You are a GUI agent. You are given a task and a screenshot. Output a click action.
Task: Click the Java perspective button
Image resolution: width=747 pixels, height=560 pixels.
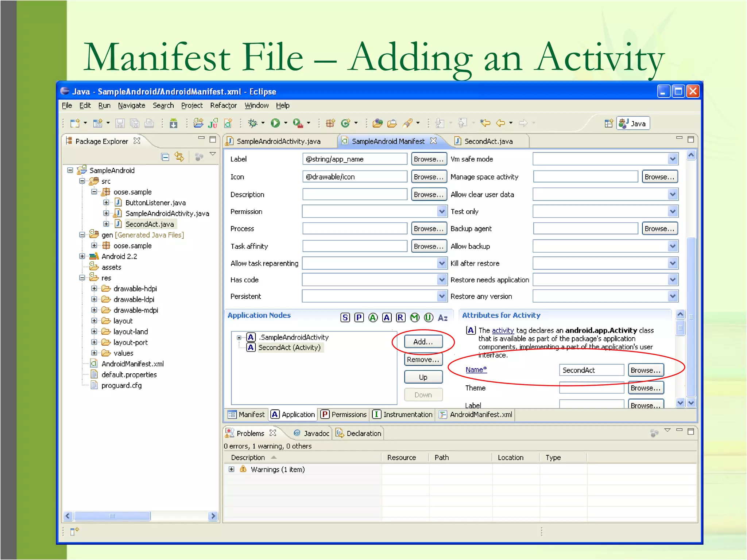(x=633, y=124)
